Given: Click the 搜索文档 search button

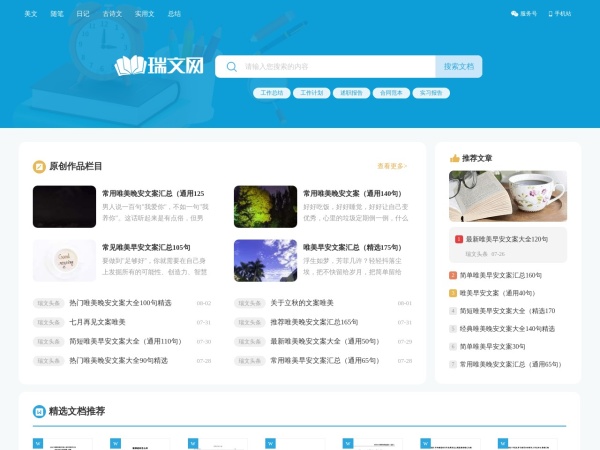Looking at the screenshot, I should (459, 67).
